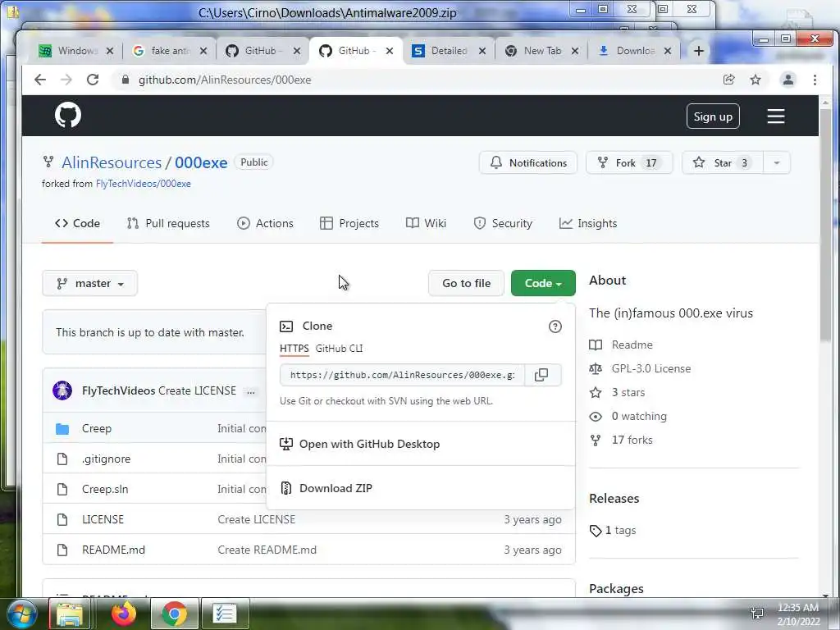The height and width of the screenshot is (630, 840).
Task: Click Go to file button
Action: click(x=466, y=283)
